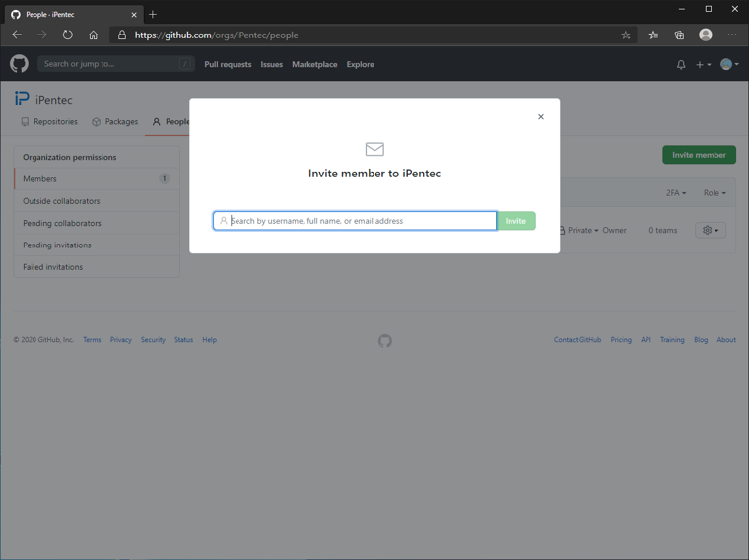Screen dimensions: 749x560
Task: Go to Marketplace
Action: 314,64
